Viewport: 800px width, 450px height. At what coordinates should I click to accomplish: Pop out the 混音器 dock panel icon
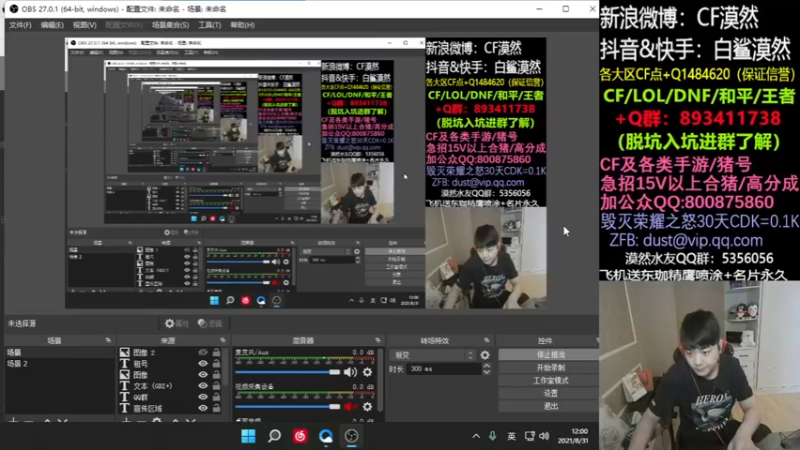tap(378, 340)
